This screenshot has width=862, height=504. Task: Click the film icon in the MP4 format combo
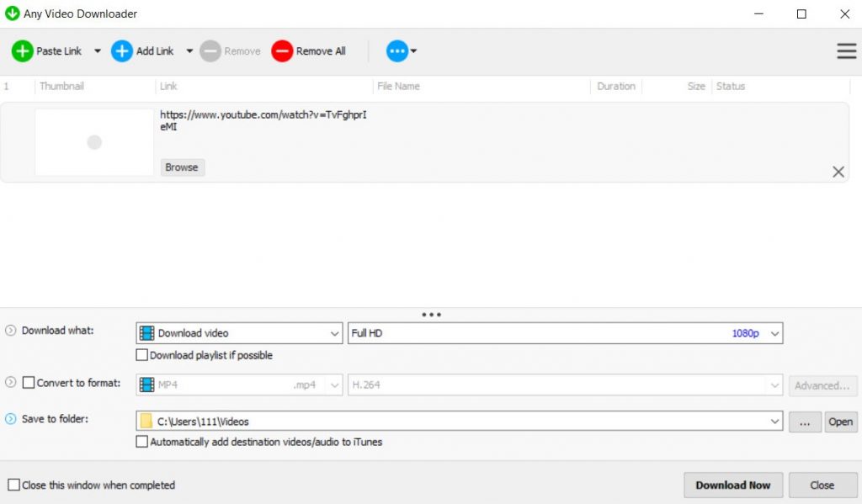point(146,385)
